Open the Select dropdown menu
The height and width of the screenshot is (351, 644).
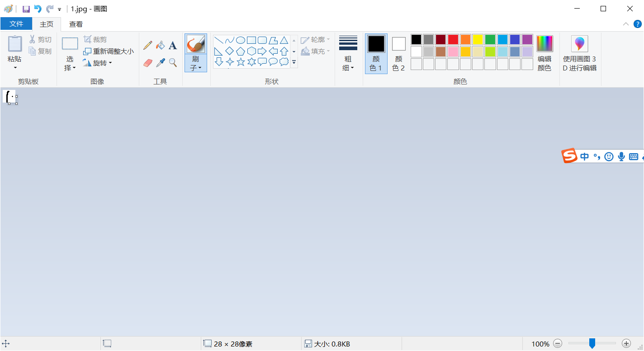tap(70, 63)
